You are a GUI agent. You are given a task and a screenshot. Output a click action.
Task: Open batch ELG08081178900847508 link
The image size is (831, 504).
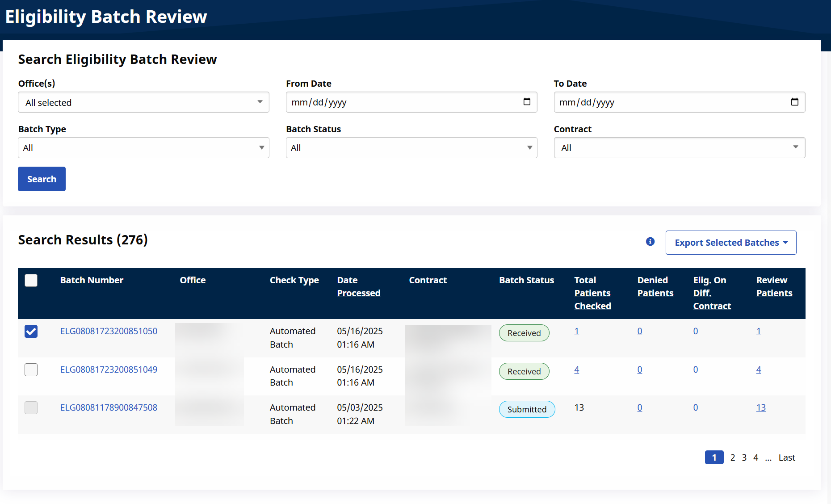(x=109, y=407)
